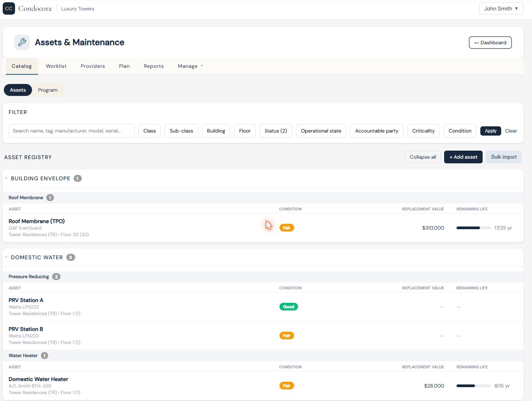Click the $310,000 replacement value
Screen dimensions: 532x401
pyautogui.click(x=433, y=228)
